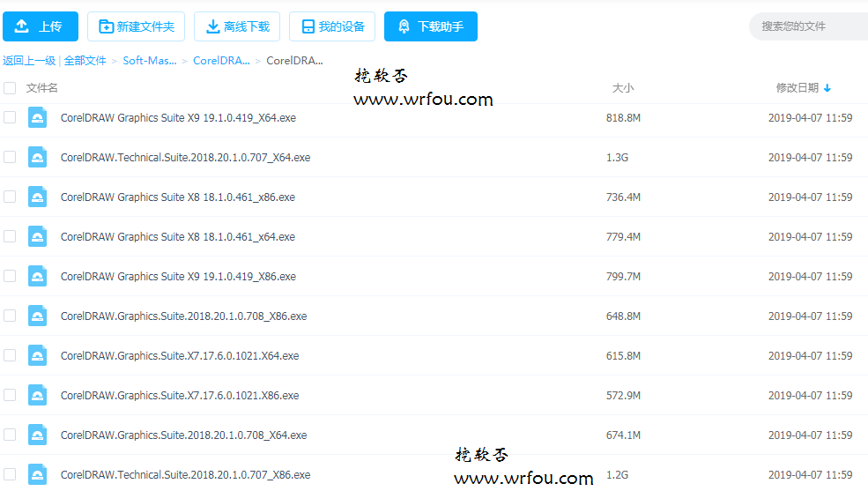Open CorelDRAW.Technical.Suite.2018.20.1.0.707_X64.exe
Viewport: 868px width, 491px height.
tap(185, 158)
